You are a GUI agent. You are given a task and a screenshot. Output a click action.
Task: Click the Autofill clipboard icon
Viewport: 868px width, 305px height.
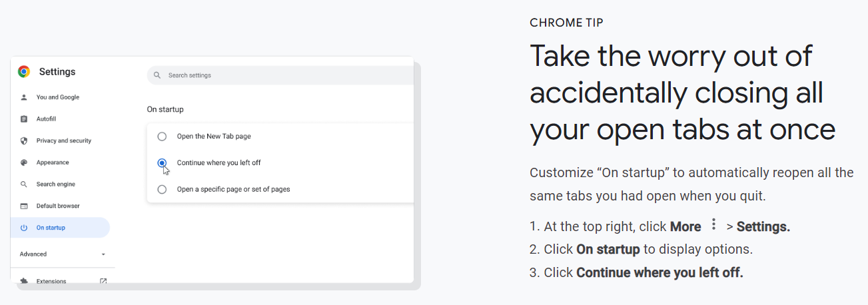(x=24, y=119)
